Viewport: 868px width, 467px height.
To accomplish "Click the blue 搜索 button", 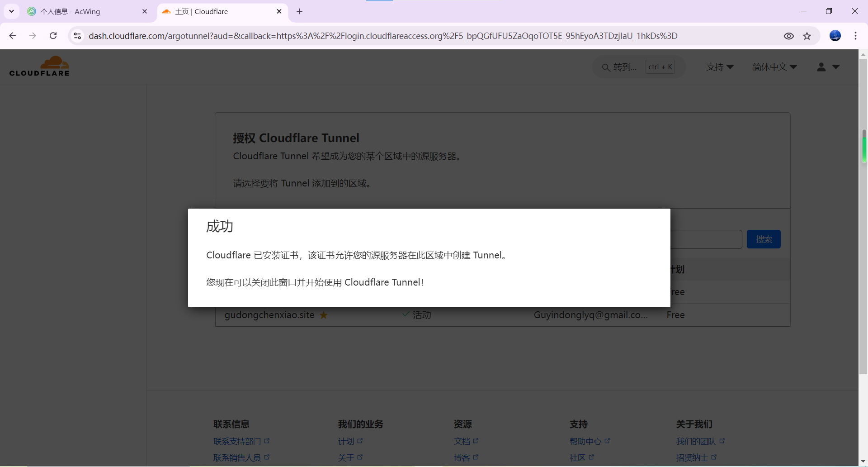I will point(764,239).
